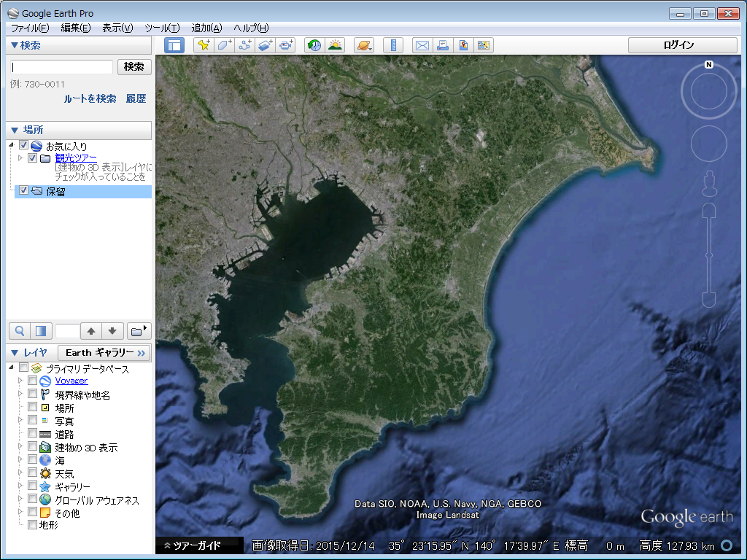
Task: Open the ヘルプ(H) menu
Action: click(251, 28)
